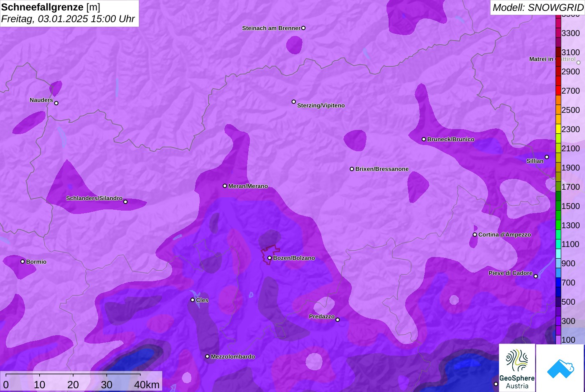Screen dimensions: 585x392
Task: Select the Bozen/Bolzano city marker
Action: (x=270, y=258)
